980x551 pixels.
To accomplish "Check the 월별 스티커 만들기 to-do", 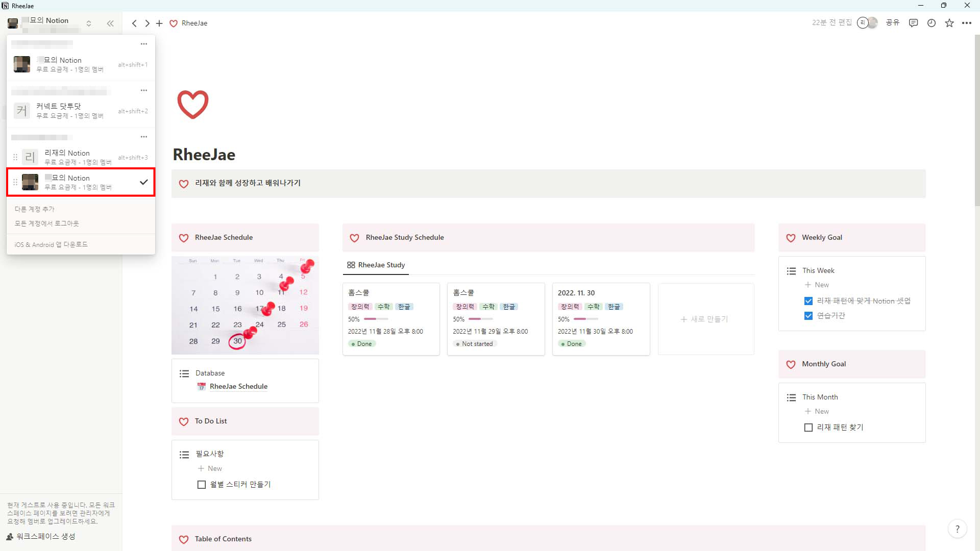I will click(x=202, y=485).
